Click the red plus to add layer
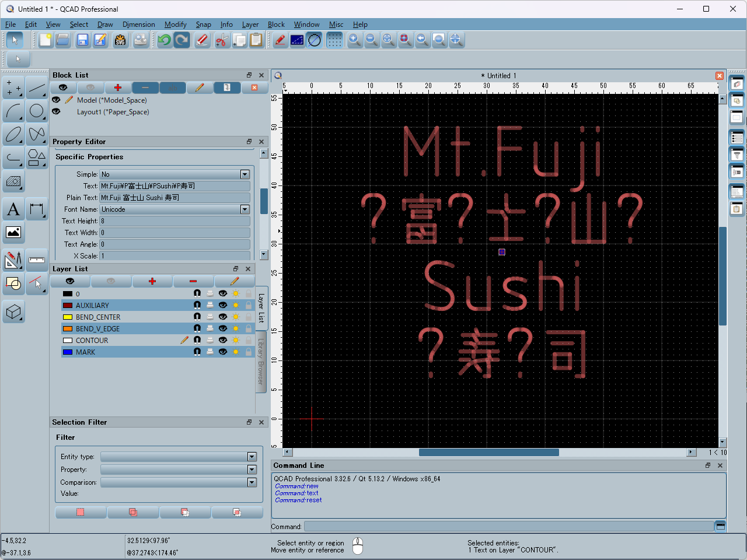The height and width of the screenshot is (560, 747). (x=152, y=281)
